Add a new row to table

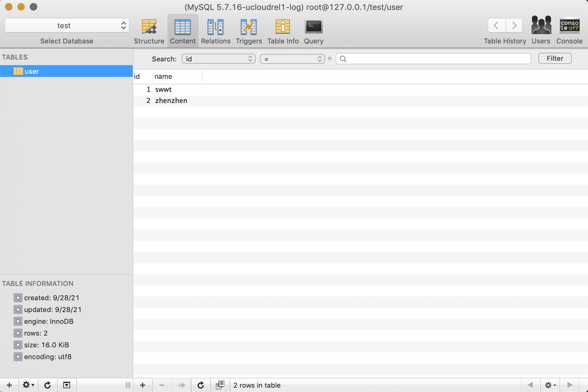pos(143,385)
